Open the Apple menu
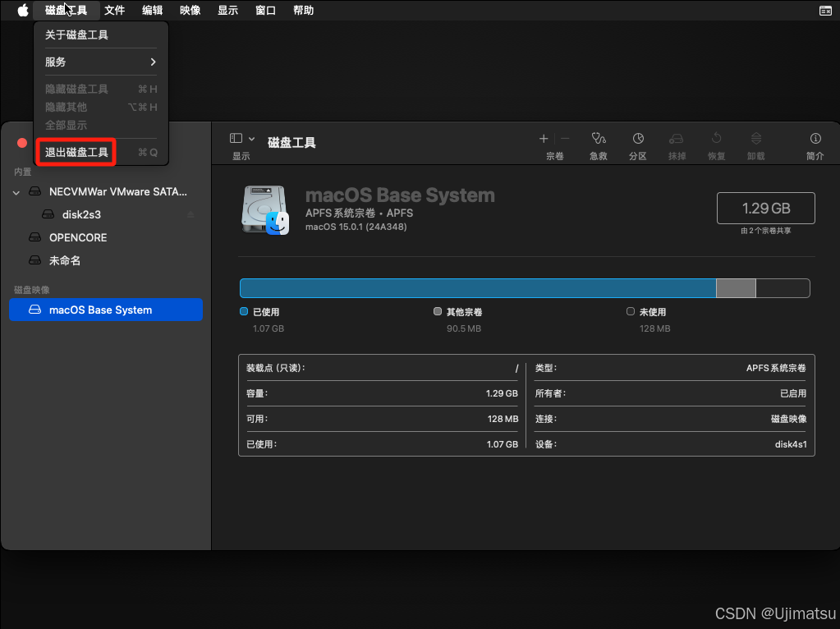The height and width of the screenshot is (629, 840). click(x=22, y=10)
